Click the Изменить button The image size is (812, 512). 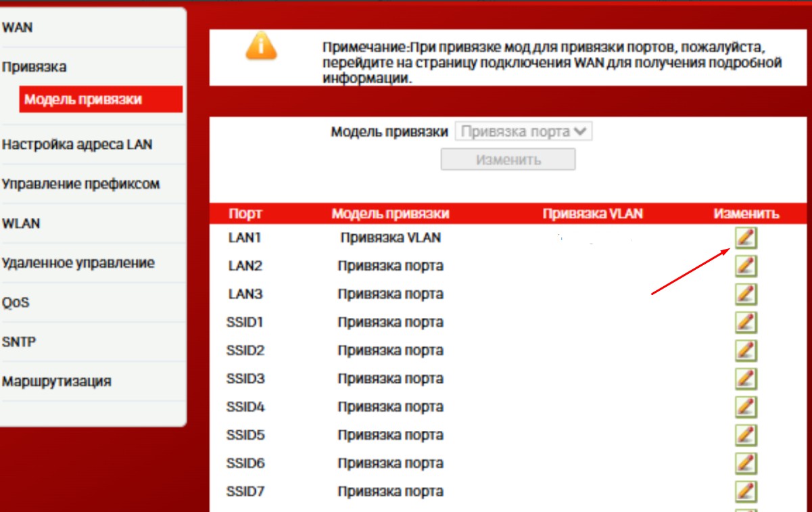[x=508, y=160]
